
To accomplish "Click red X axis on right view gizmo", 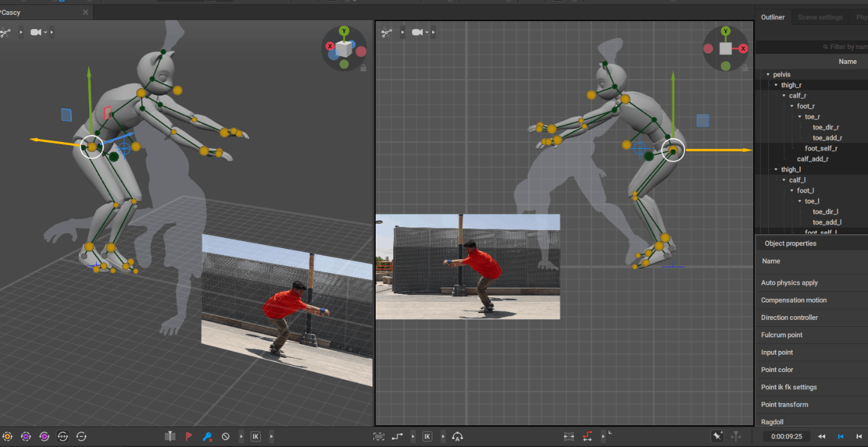I will coord(743,48).
